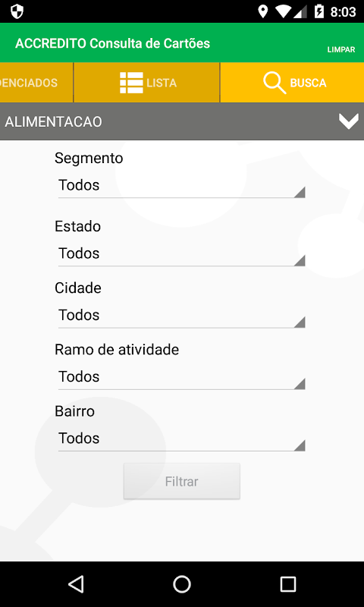Screen dimensions: 364x607
Task: Switch to the LISTA tab
Action: pos(146,83)
